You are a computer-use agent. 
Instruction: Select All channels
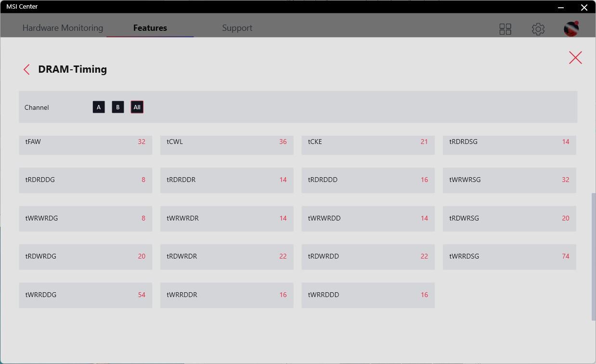[x=137, y=107]
